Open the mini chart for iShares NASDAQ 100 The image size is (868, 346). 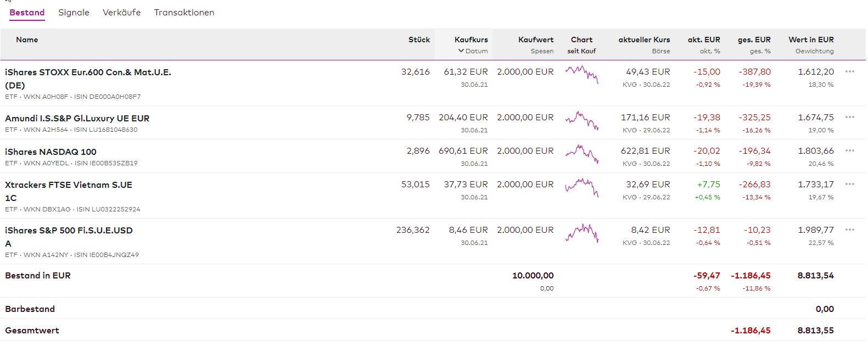[581, 154]
